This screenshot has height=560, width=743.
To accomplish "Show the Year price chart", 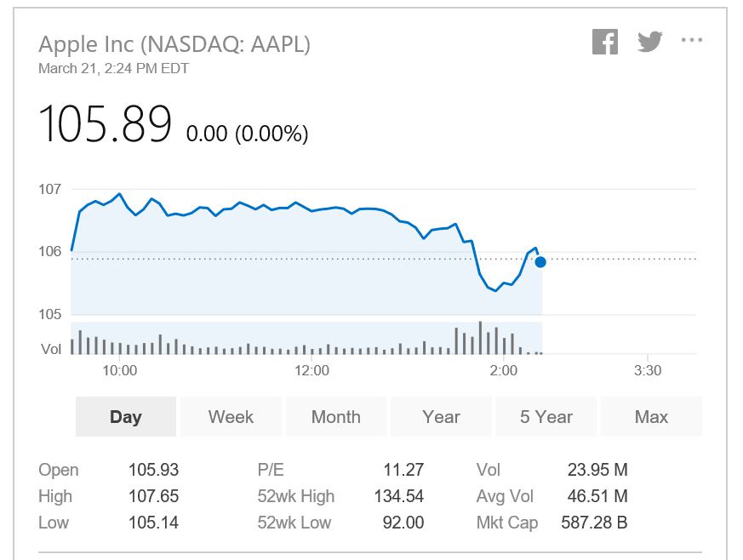I will point(441,417).
